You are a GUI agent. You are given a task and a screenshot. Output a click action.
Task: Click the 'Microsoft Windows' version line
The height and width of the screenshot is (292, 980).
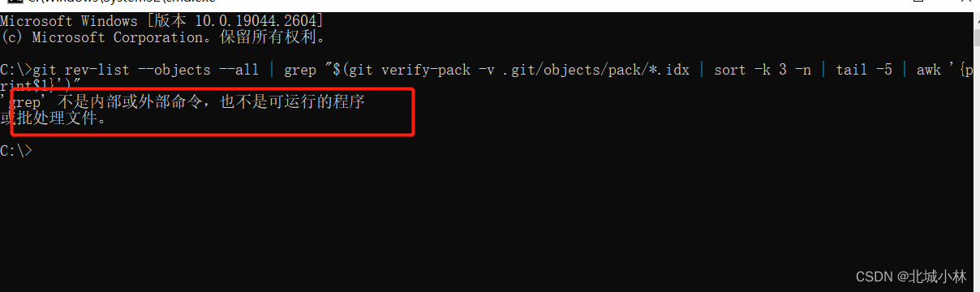pyautogui.click(x=161, y=19)
